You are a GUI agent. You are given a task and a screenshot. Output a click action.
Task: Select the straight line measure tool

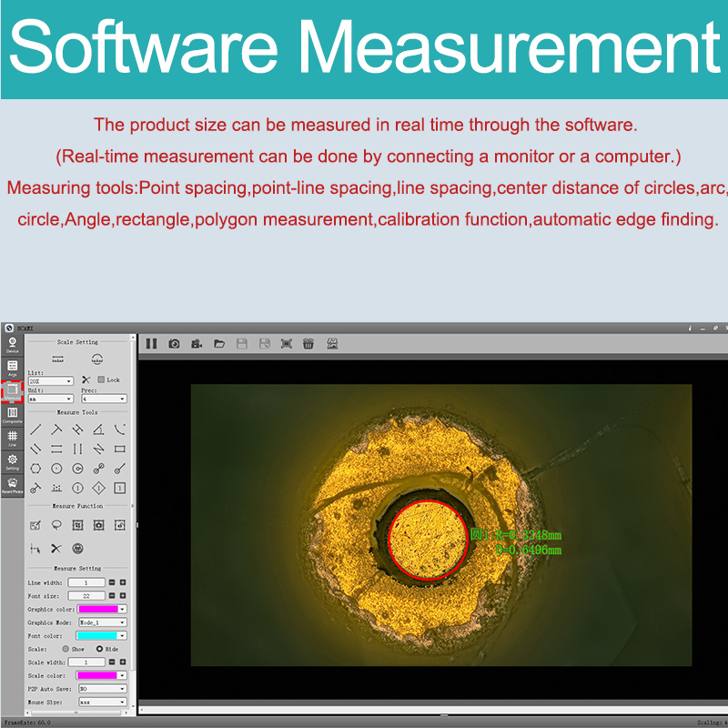pyautogui.click(x=35, y=429)
